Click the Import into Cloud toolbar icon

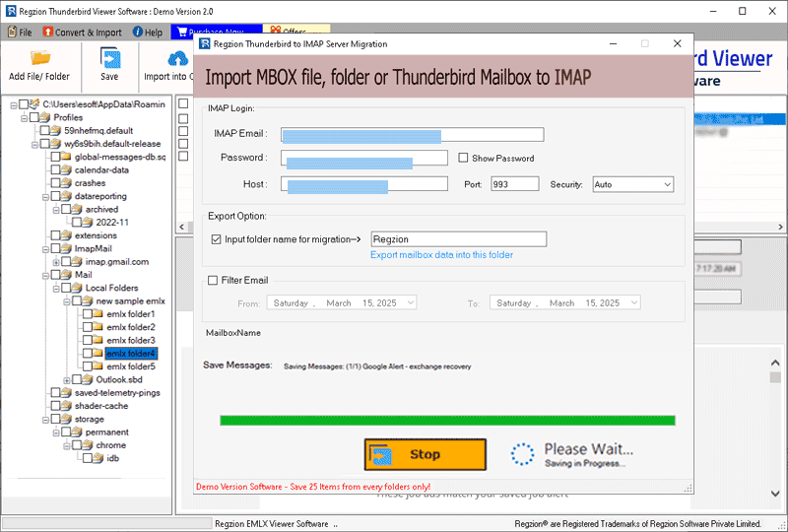[178, 59]
